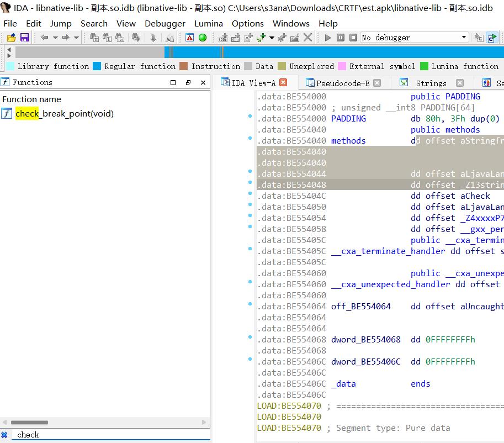Open the Debugger menu
Screen dimensions: 504x443
(165, 23)
